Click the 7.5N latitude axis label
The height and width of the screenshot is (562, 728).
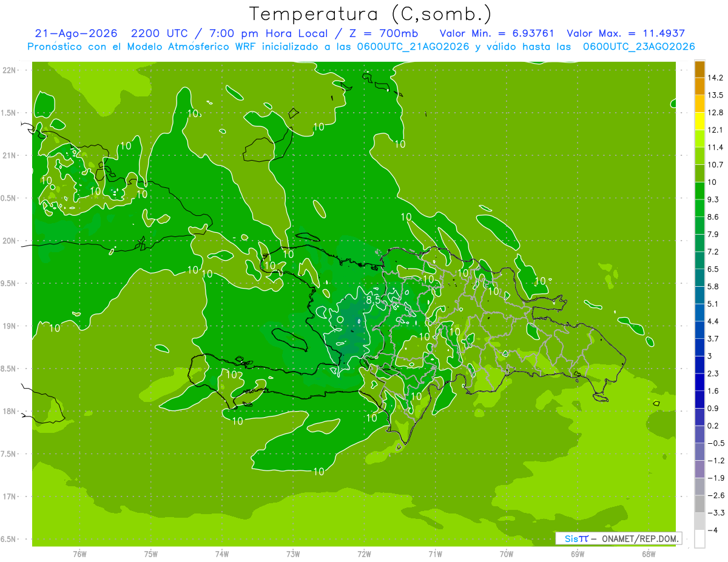point(8,454)
